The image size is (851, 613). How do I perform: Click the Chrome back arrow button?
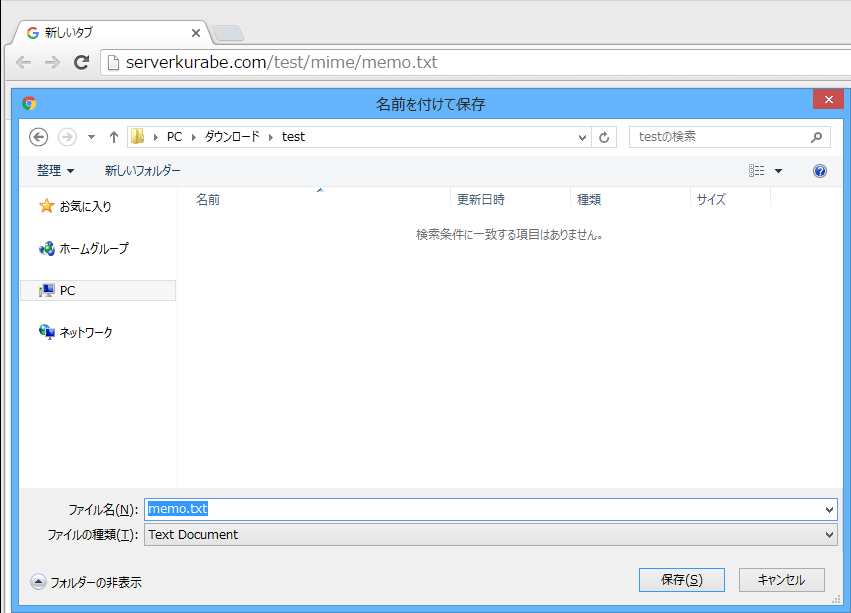click(24, 62)
